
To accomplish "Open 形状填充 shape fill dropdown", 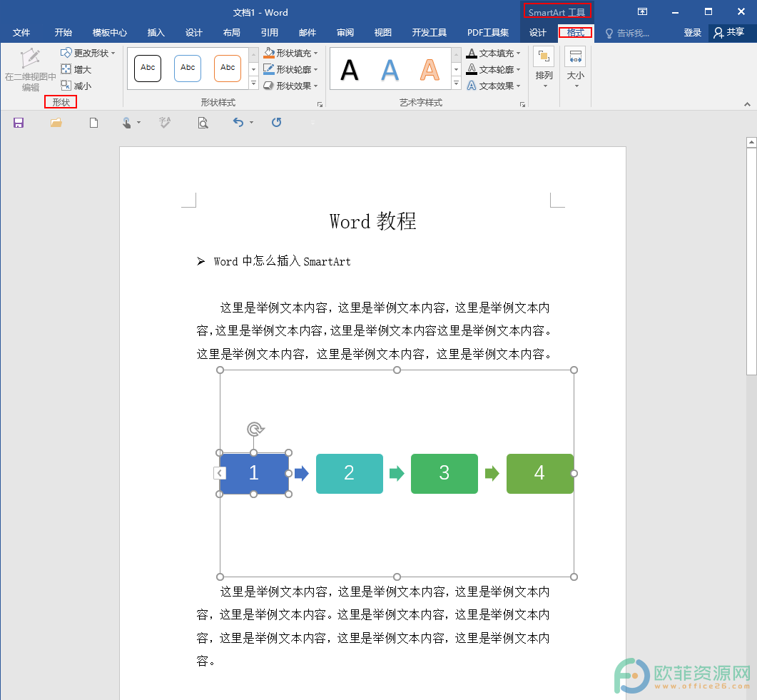I will pos(290,53).
